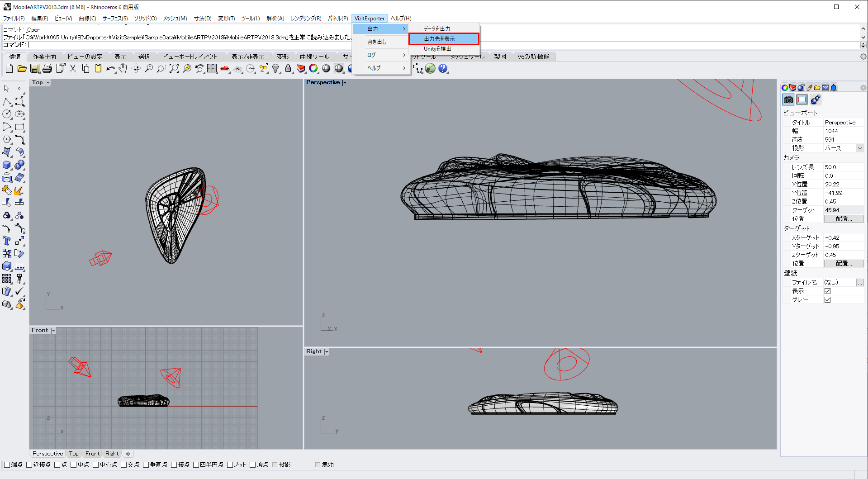Open the 投影 projection dropdown
Screen dimensions: 868x479
pyautogui.click(x=859, y=148)
